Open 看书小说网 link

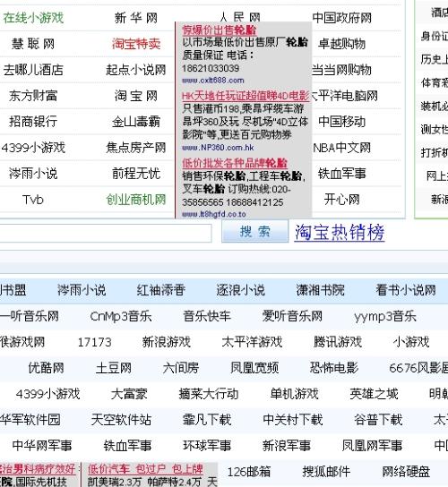(x=406, y=290)
